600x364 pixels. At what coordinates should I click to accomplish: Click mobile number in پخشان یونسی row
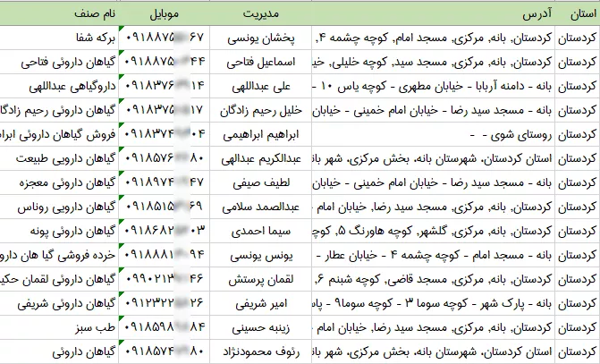coord(165,38)
